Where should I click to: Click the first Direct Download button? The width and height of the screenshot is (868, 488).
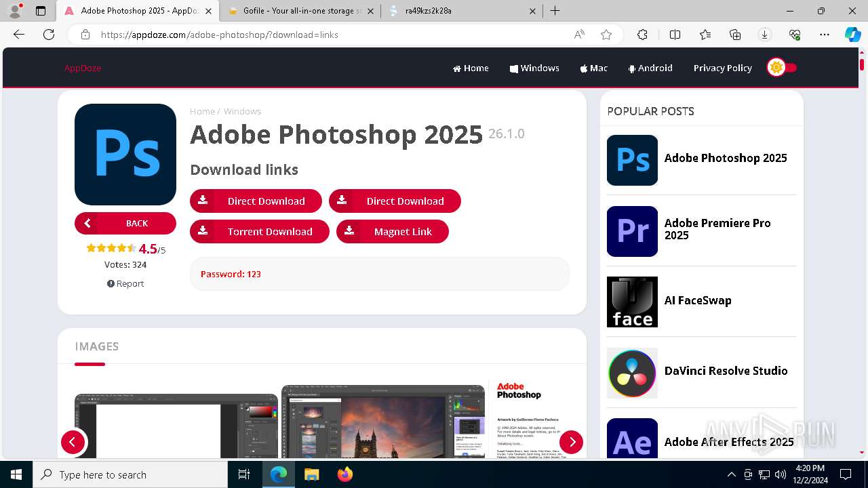[x=256, y=201]
